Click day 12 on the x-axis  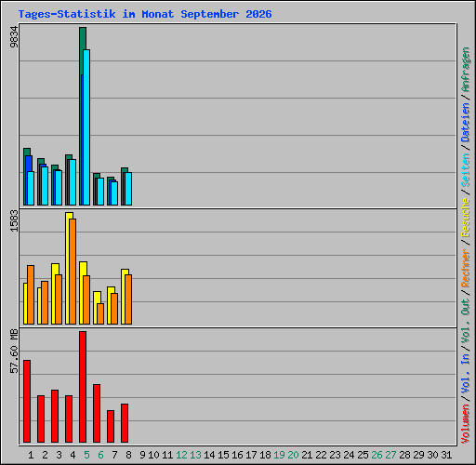pyautogui.click(x=181, y=455)
